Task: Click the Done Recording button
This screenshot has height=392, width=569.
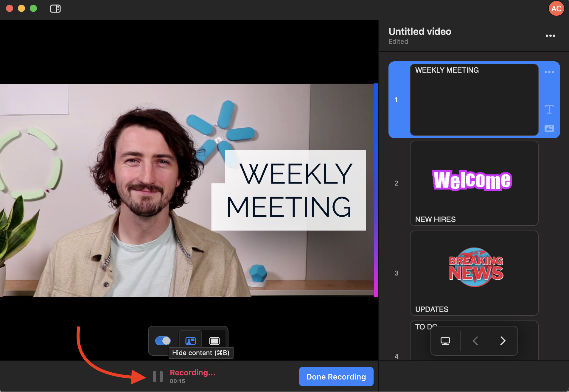Action: (x=336, y=377)
